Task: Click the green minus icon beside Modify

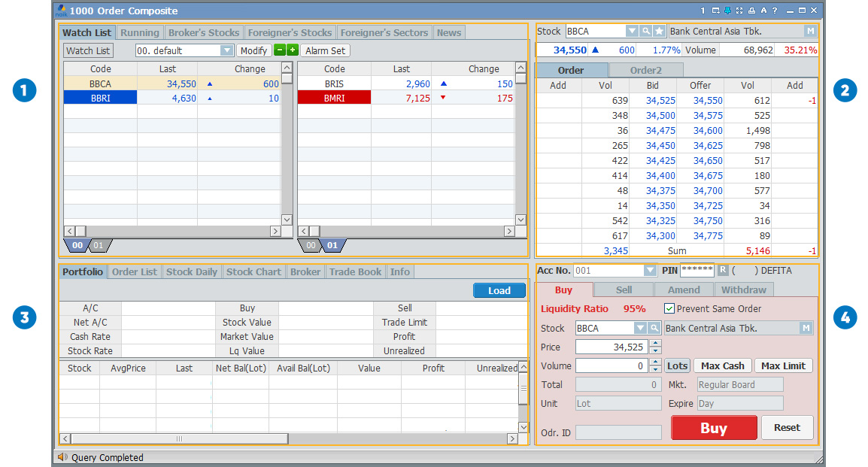Action: pyautogui.click(x=280, y=50)
